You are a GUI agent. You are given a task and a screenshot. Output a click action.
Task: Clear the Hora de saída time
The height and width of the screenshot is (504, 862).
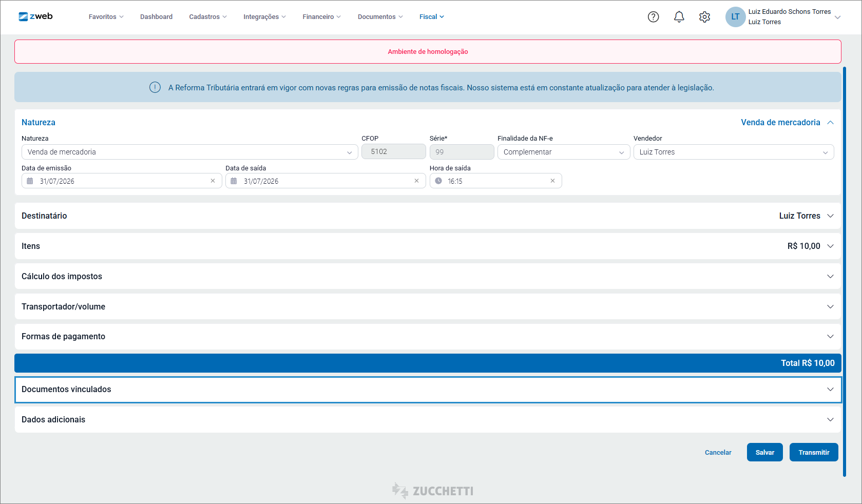552,181
